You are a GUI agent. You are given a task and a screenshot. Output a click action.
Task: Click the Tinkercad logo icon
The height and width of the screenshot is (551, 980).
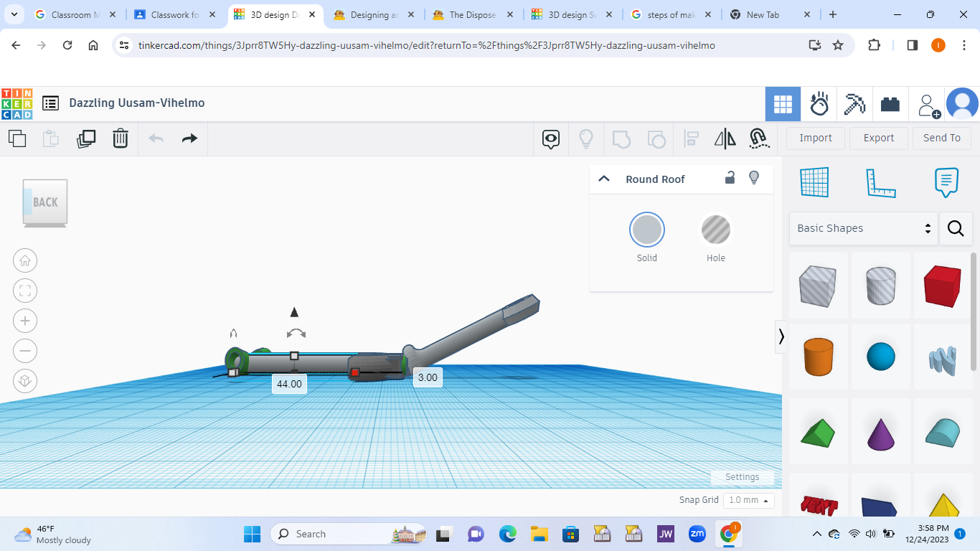17,103
